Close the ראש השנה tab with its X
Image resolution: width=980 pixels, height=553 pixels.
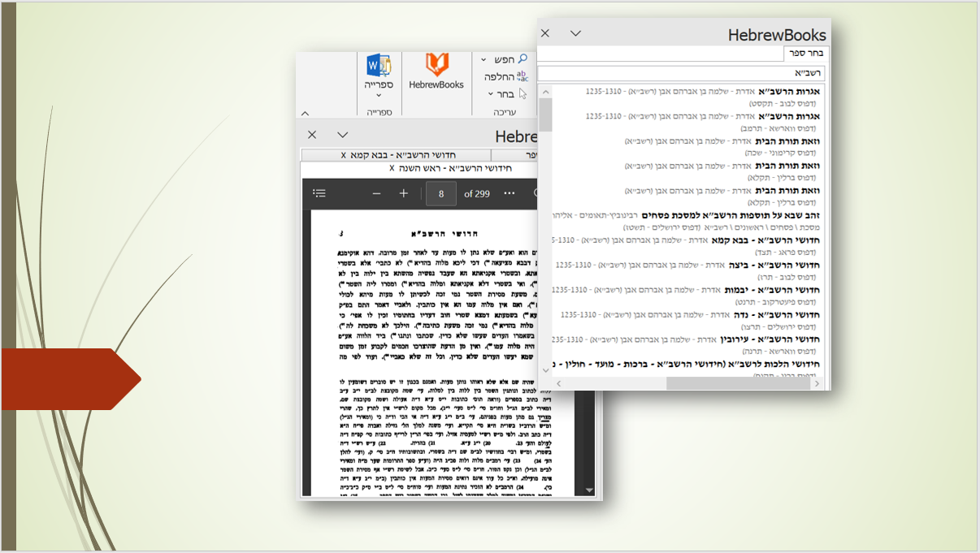[392, 168]
